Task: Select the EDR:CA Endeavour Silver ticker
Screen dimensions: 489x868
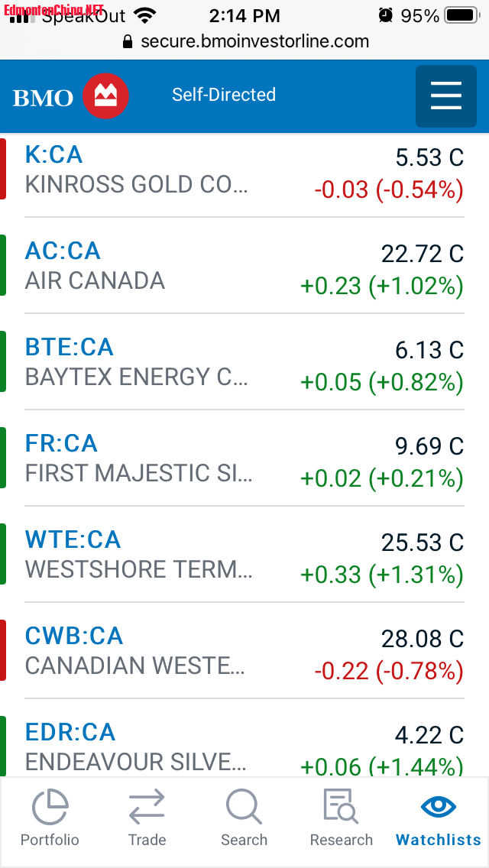Action: coord(70,732)
